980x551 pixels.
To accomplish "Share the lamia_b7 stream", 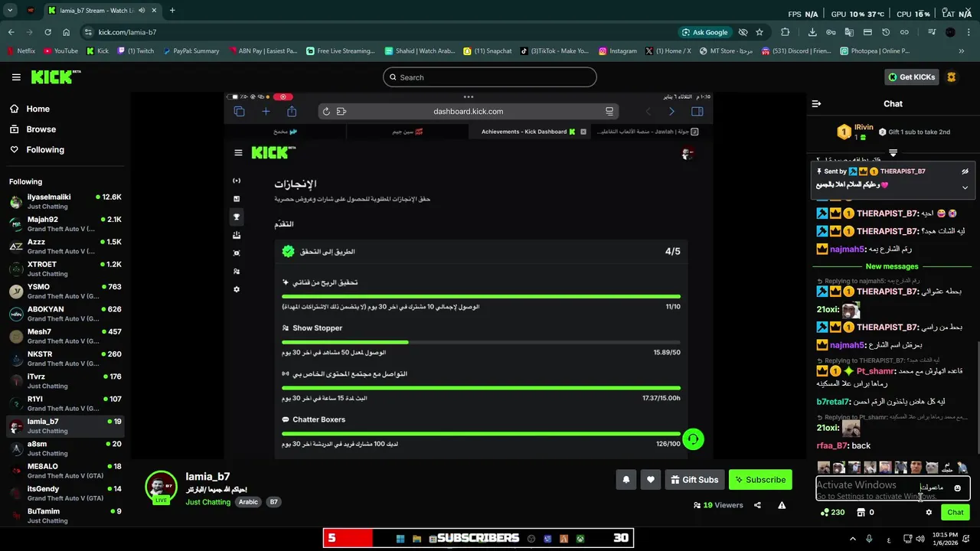I will click(x=757, y=505).
